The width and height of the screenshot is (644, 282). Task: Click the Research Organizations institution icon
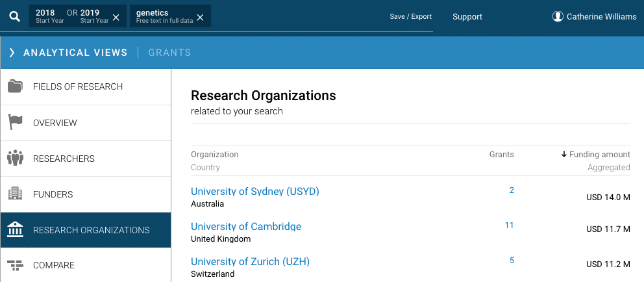(15, 229)
